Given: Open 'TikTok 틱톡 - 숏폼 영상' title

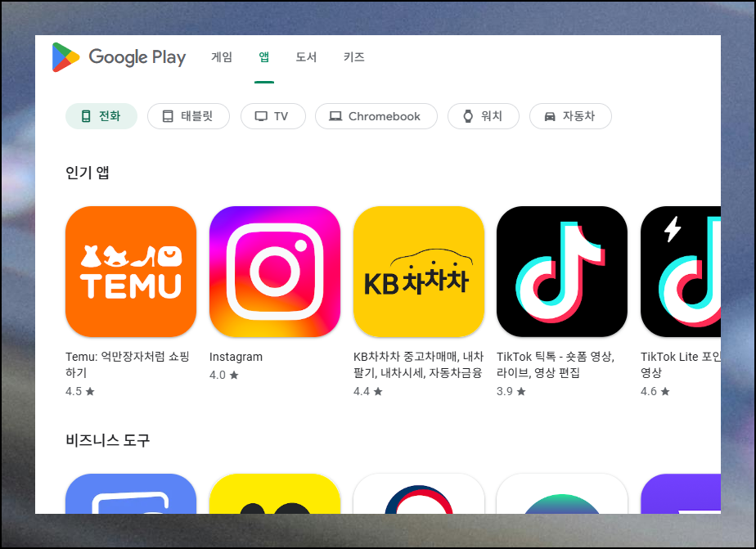Looking at the screenshot, I should (556, 364).
